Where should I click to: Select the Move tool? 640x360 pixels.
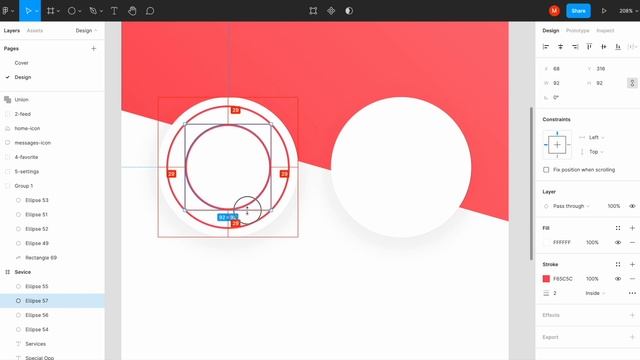click(28, 11)
